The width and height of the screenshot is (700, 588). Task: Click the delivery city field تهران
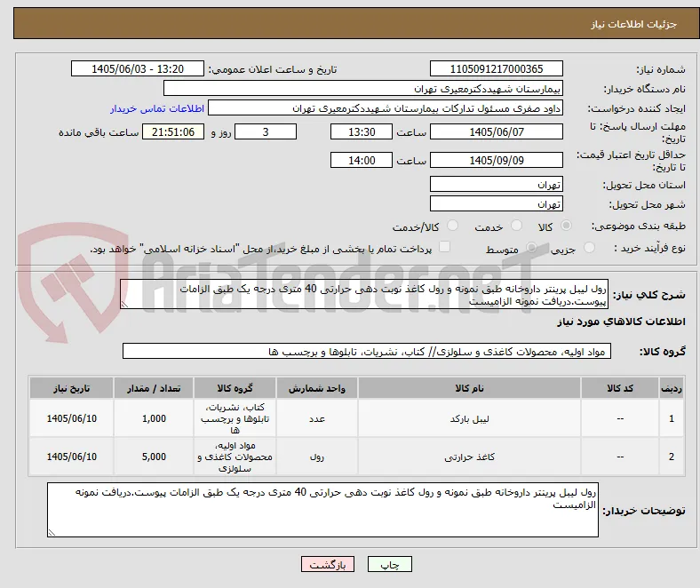click(x=497, y=203)
